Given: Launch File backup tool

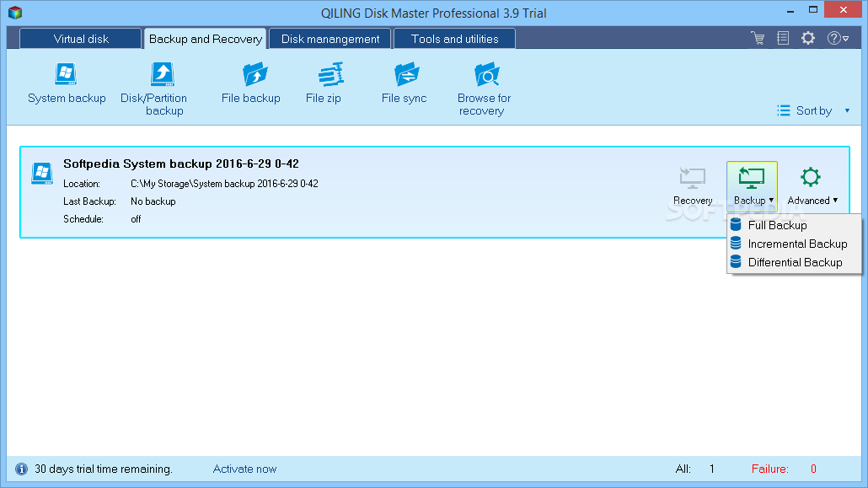Looking at the screenshot, I should point(251,83).
